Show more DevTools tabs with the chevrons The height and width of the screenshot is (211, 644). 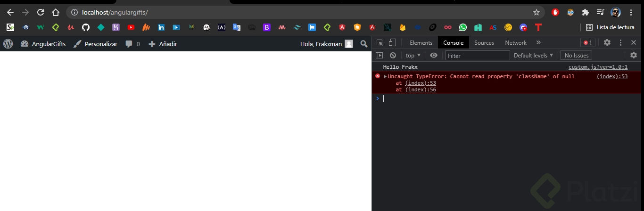pos(538,42)
